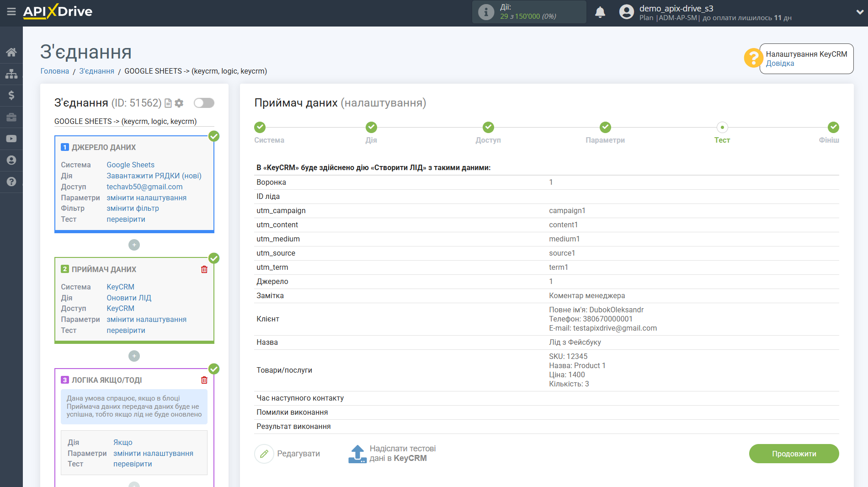Open KeyCRM system link in receiver
This screenshot has height=487, width=868.
pos(120,287)
